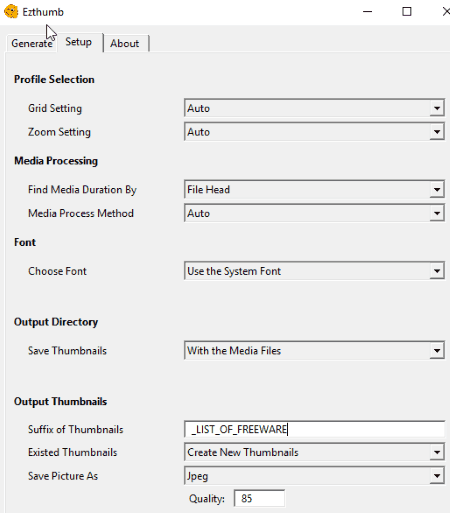Image resolution: width=450 pixels, height=513 pixels.
Task: Switch to the Generate tab
Action: coord(31,43)
